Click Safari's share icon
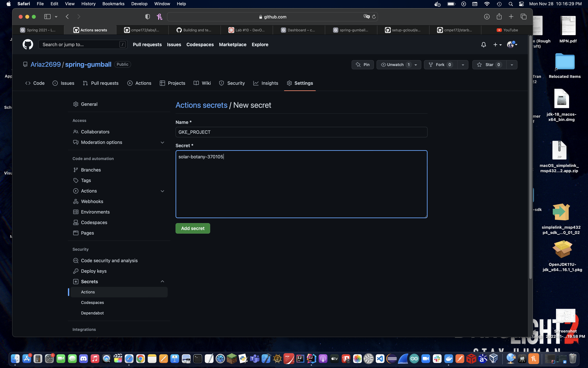Screen dimensions: 588x368 pyautogui.click(x=499, y=17)
